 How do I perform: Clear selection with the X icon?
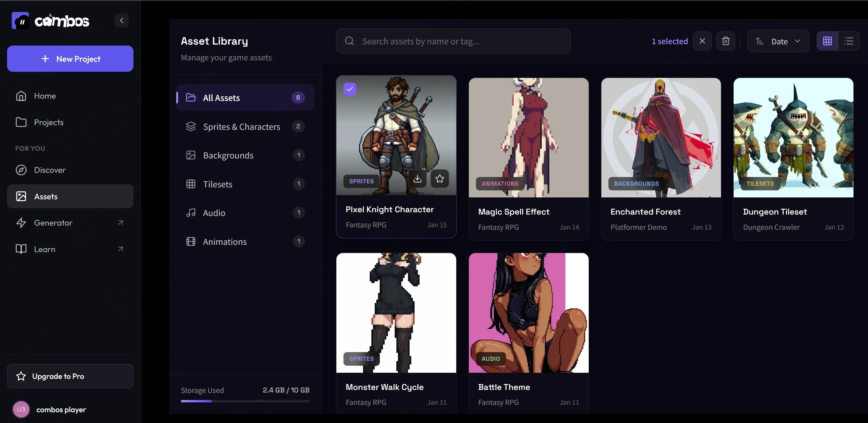702,41
